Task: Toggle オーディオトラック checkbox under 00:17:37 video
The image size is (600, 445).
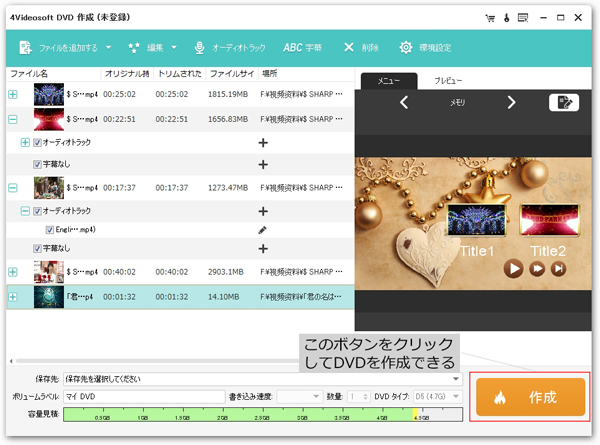Action: tap(37, 211)
